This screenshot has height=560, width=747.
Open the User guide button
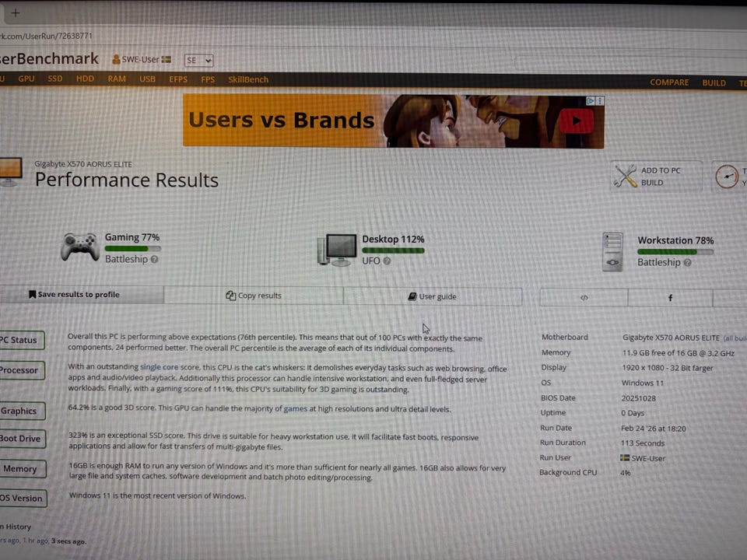pos(433,296)
